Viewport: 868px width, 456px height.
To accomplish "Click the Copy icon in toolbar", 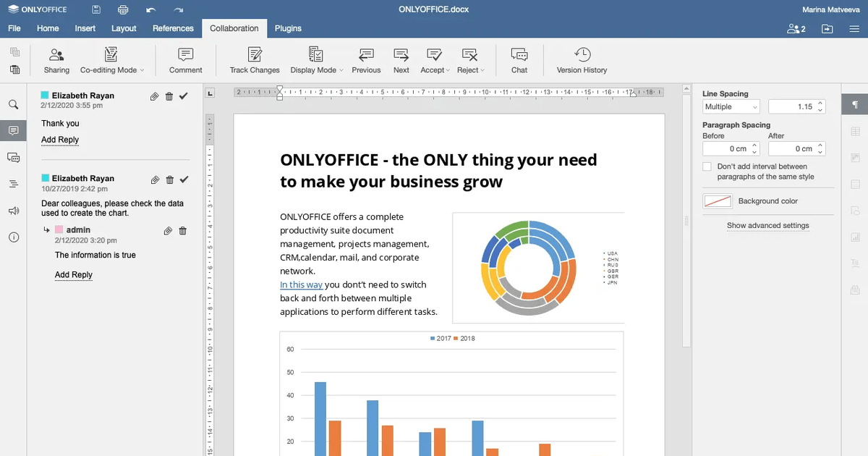I will point(14,52).
